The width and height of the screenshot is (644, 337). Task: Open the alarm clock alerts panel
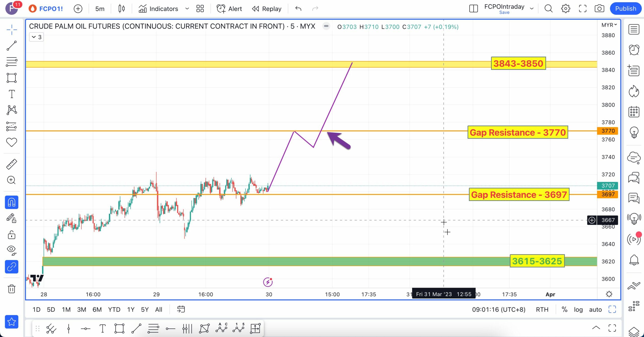click(x=634, y=50)
